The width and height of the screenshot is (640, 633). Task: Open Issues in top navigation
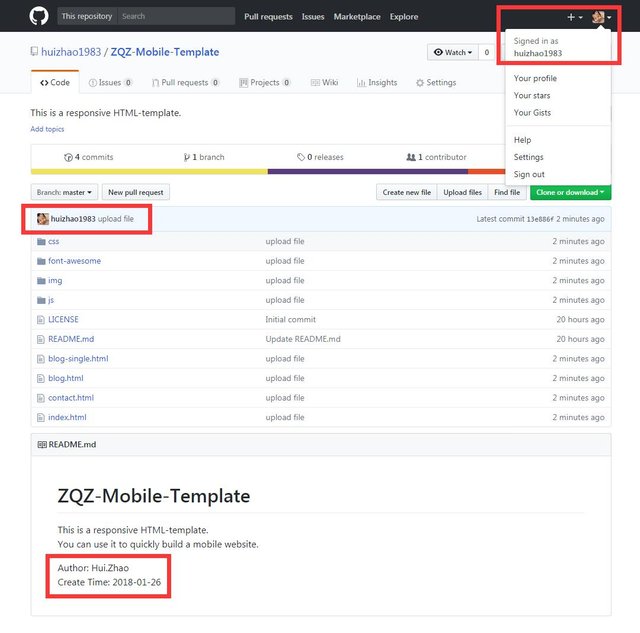(x=313, y=17)
